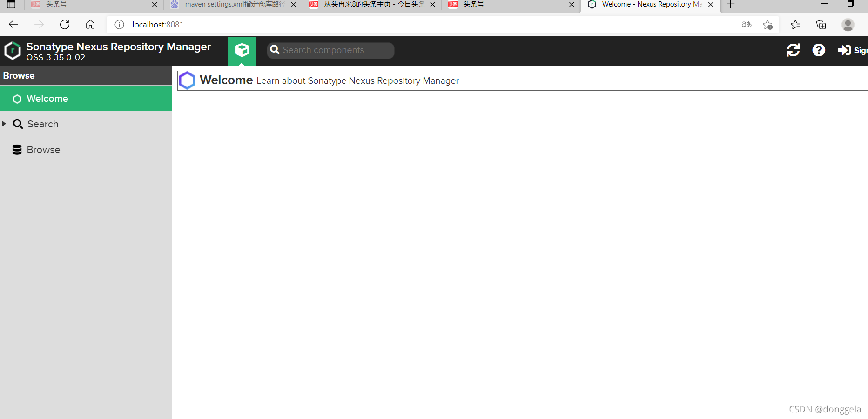Image resolution: width=868 pixels, height=419 pixels.
Task: Click the Browse mode cube icon
Action: tap(242, 50)
